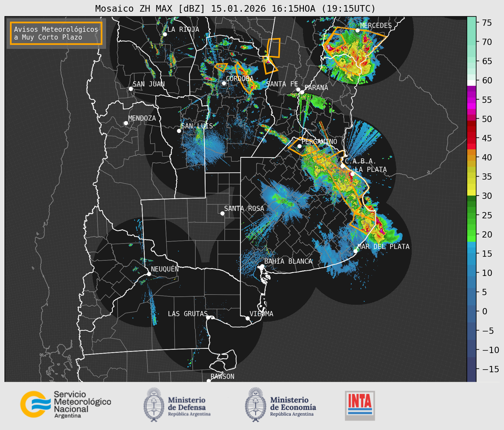Select the PERGAMINO city label
The height and width of the screenshot is (430, 504).
point(319,141)
